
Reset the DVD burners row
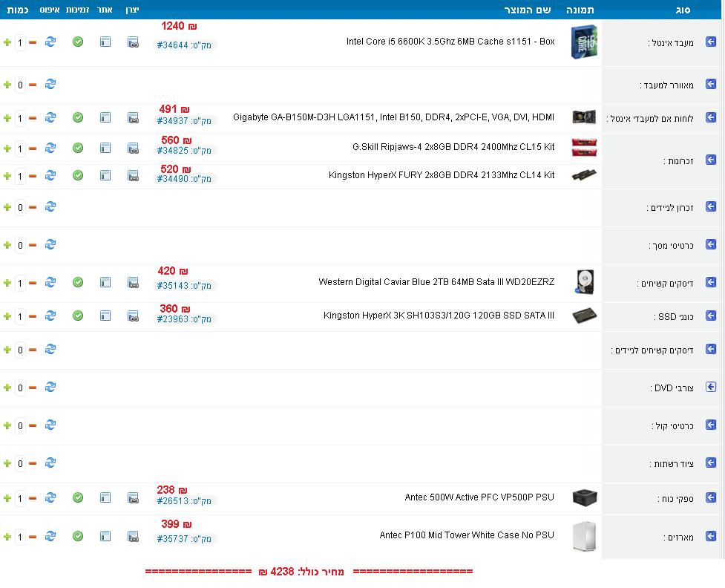click(x=50, y=387)
